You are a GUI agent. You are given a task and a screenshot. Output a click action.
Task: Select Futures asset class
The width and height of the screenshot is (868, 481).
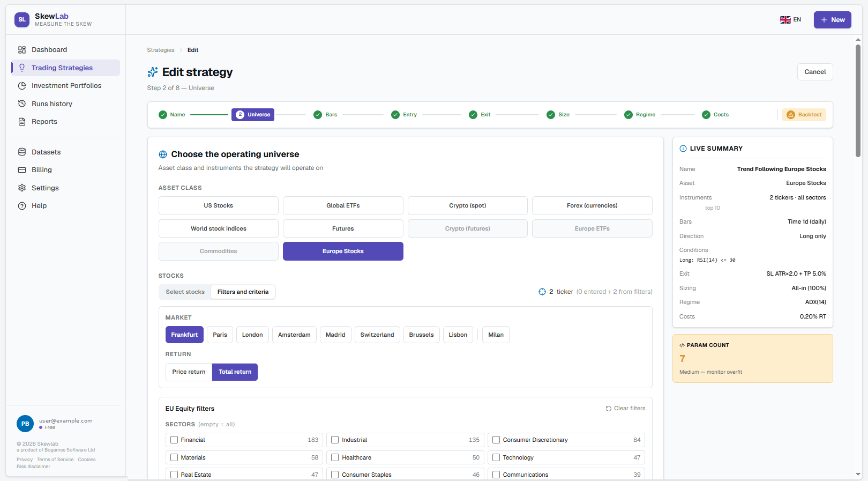coord(343,228)
